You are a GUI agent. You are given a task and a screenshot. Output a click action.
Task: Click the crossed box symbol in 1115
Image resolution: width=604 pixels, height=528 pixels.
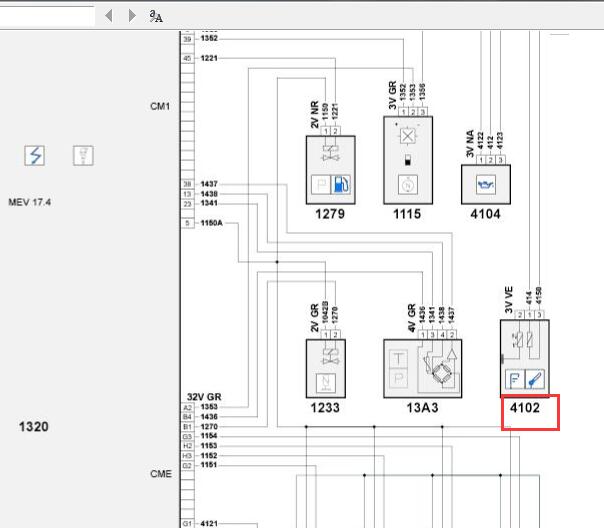(x=408, y=136)
